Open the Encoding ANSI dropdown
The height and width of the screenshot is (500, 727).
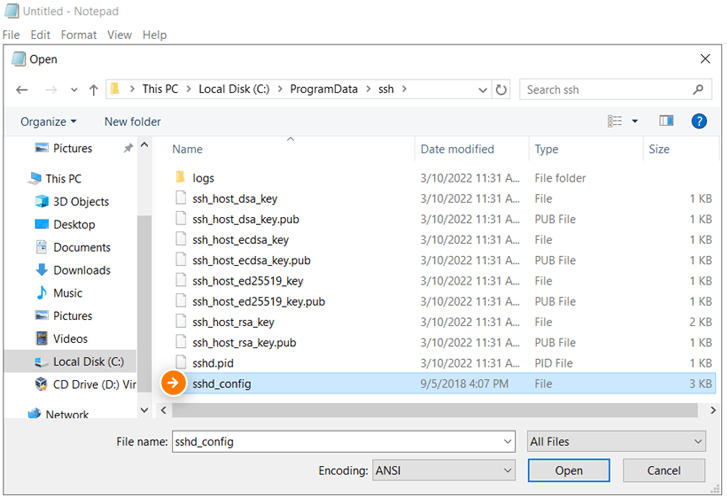coord(443,471)
